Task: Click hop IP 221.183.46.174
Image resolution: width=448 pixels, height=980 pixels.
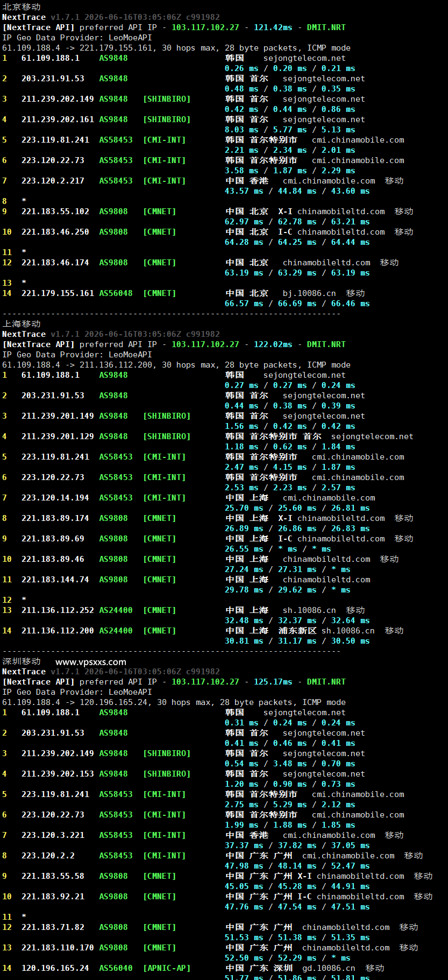Action: pos(55,263)
